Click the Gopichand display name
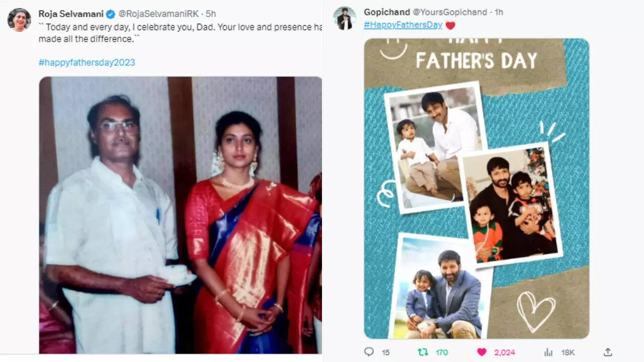The width and height of the screenshot is (644, 362). coord(386,12)
